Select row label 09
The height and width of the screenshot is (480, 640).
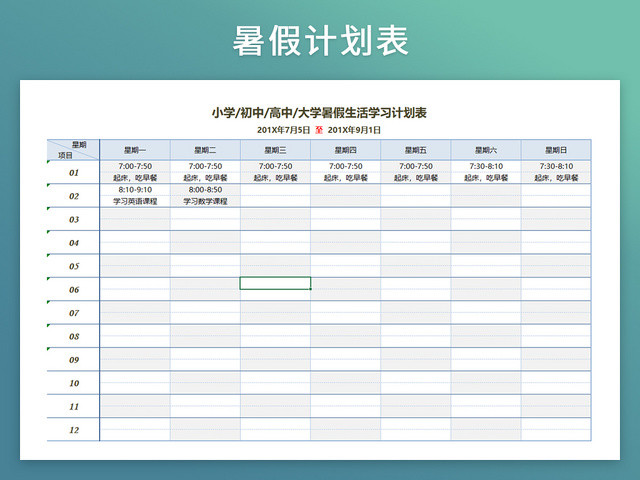point(73,360)
